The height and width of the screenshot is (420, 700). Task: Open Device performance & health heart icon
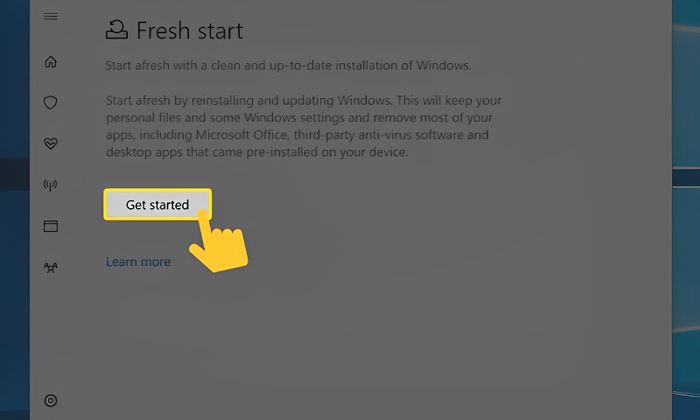(x=51, y=143)
